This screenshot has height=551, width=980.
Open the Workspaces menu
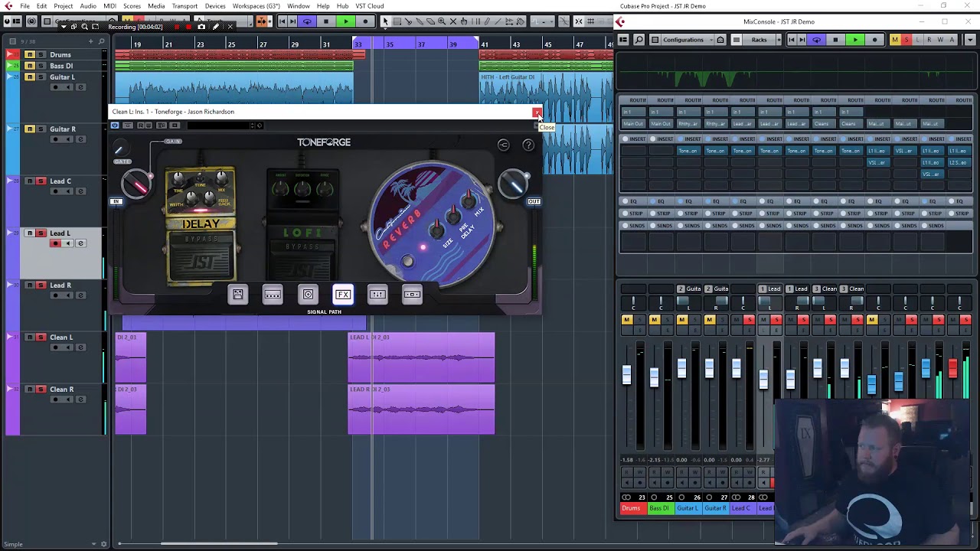tap(256, 6)
